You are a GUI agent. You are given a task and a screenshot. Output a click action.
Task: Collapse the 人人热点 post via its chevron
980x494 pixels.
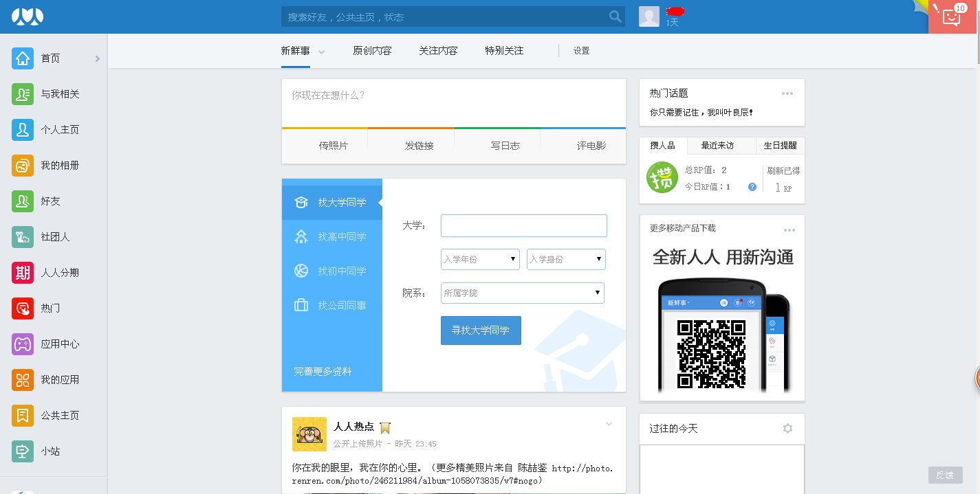coord(609,425)
